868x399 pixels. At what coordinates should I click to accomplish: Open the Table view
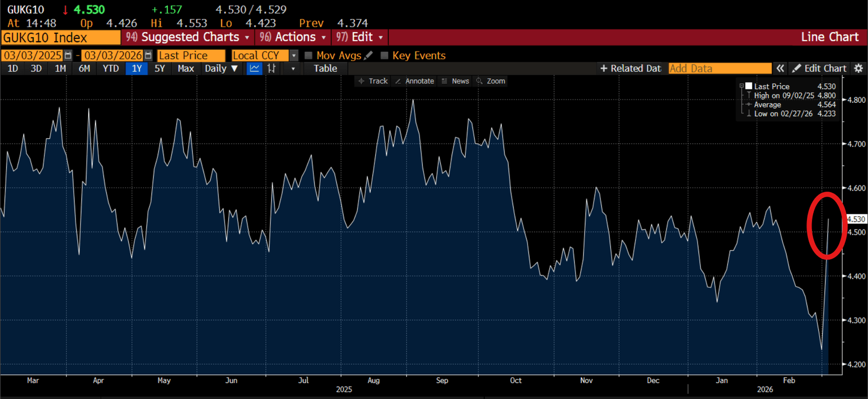[x=325, y=68]
